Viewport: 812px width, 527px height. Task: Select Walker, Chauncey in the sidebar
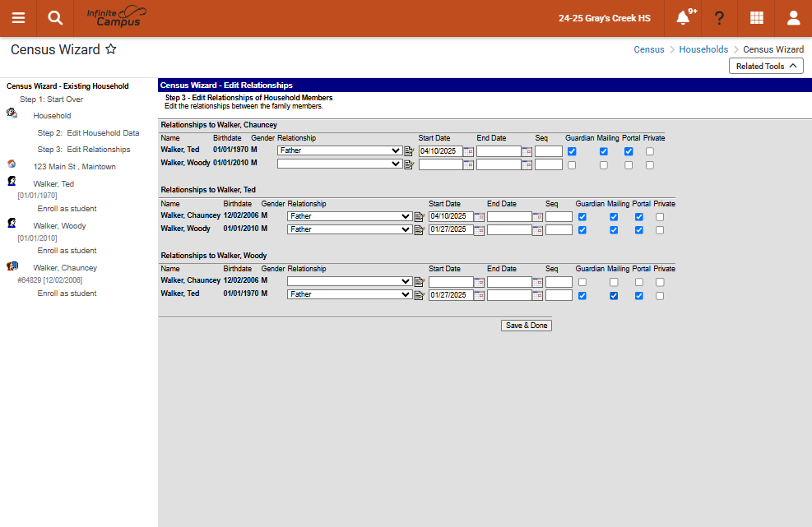[65, 268]
